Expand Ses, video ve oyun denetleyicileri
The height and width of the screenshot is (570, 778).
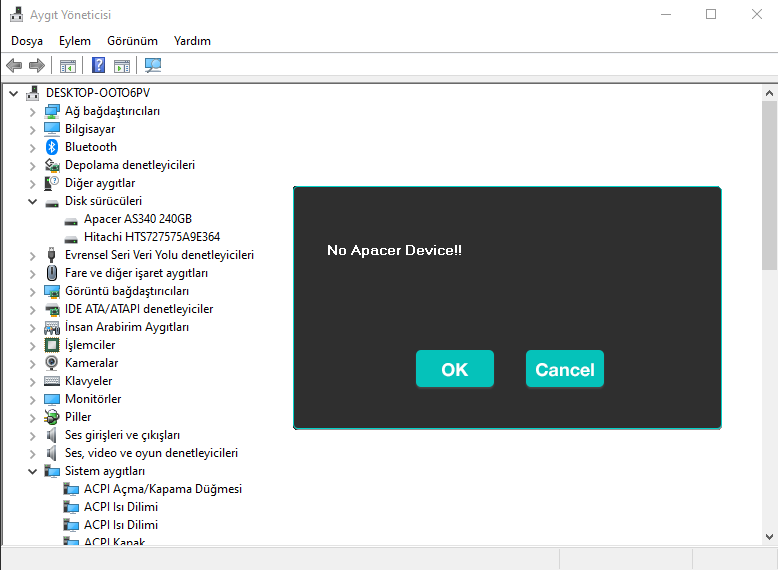[32, 453]
